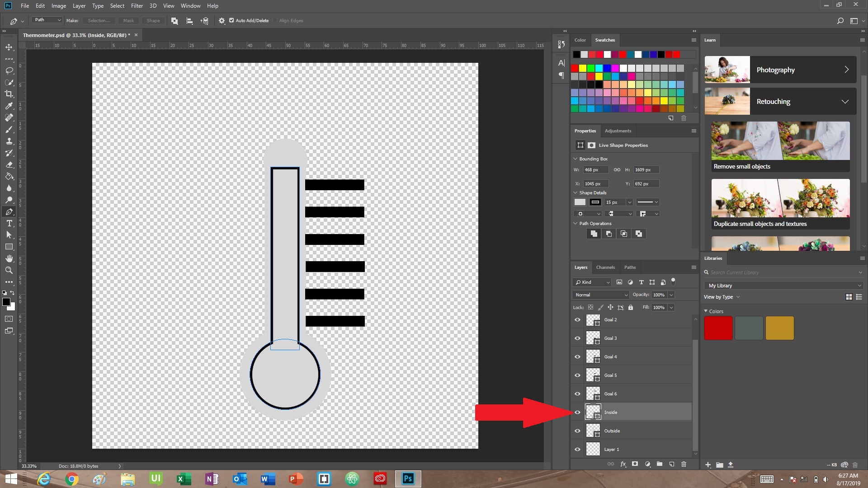Switch to the Channels tab
The width and height of the screenshot is (868, 488).
tap(605, 267)
